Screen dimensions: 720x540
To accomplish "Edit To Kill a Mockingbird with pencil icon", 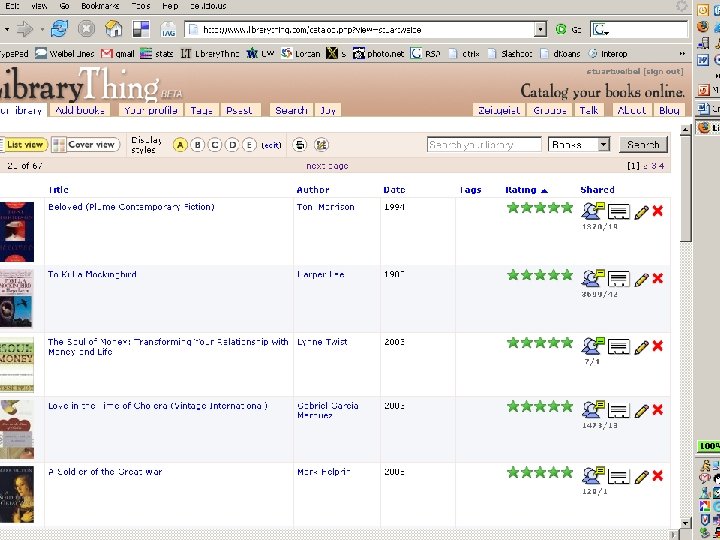I will (x=641, y=279).
